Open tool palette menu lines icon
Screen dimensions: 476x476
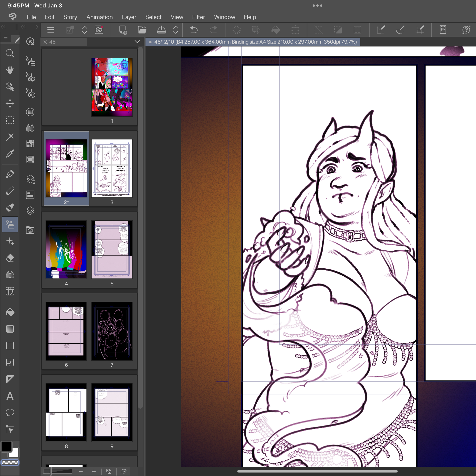(x=6, y=37)
